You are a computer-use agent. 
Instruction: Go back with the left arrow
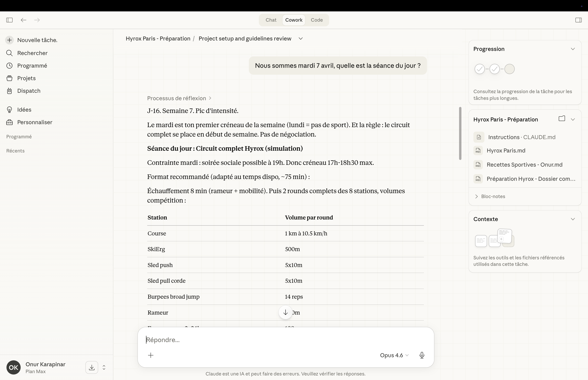(23, 20)
